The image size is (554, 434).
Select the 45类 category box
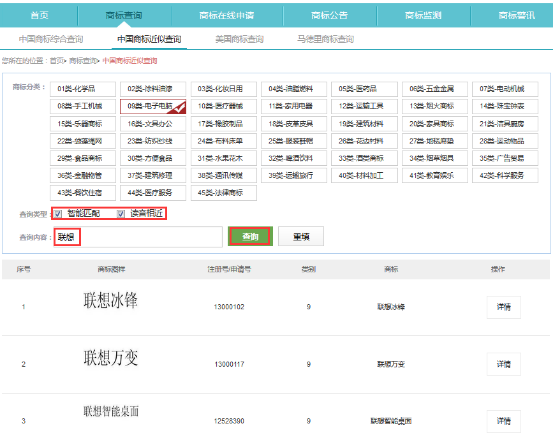pyautogui.click(x=224, y=193)
